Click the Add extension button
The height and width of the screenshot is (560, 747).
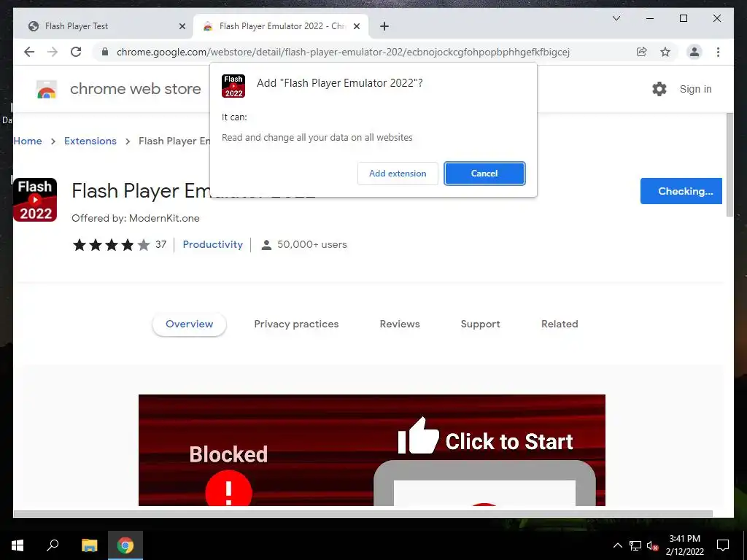[398, 174]
